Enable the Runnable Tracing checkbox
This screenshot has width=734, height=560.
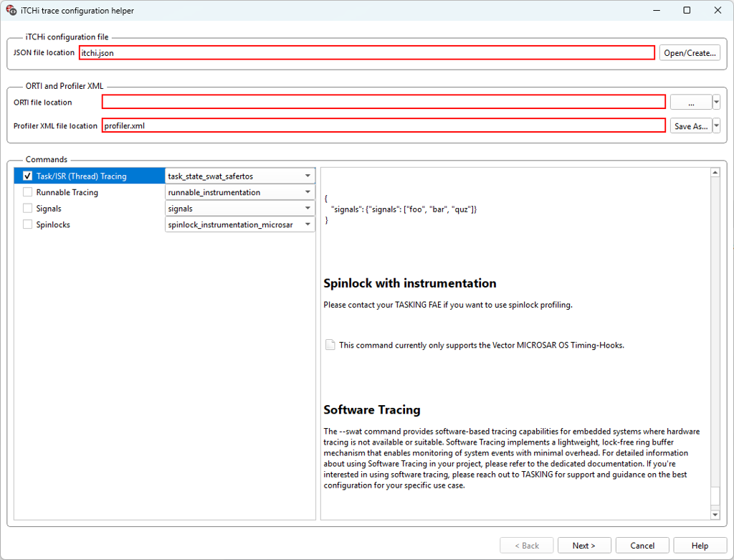[28, 192]
